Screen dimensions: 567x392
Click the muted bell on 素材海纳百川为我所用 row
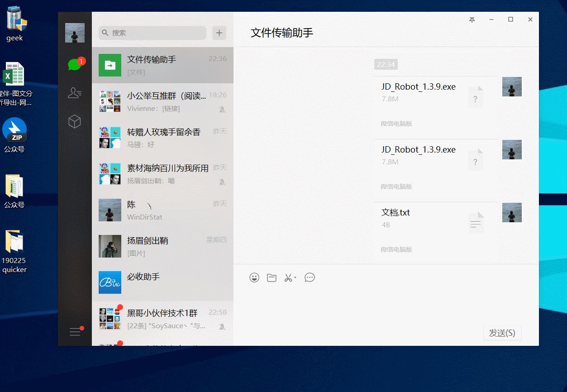(222, 182)
